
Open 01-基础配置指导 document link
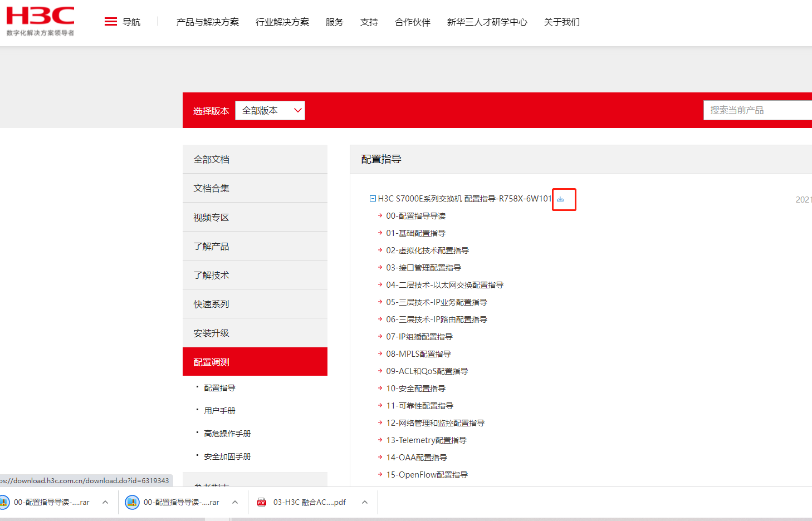click(x=416, y=233)
